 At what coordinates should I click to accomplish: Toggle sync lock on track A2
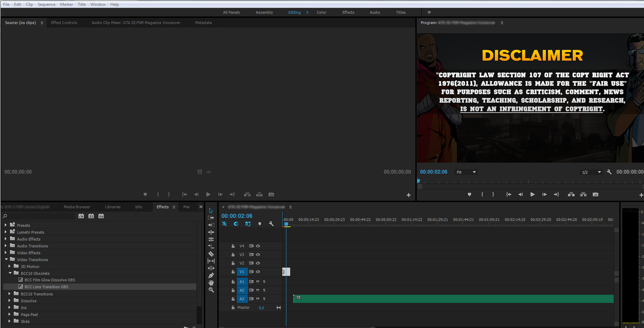pyautogui.click(x=251, y=290)
